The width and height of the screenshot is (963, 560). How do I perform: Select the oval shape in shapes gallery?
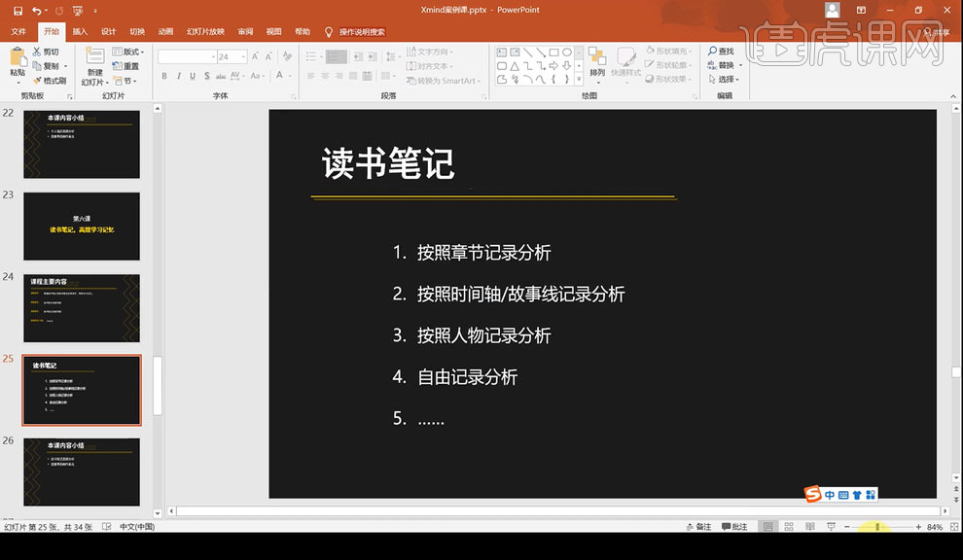[x=567, y=51]
